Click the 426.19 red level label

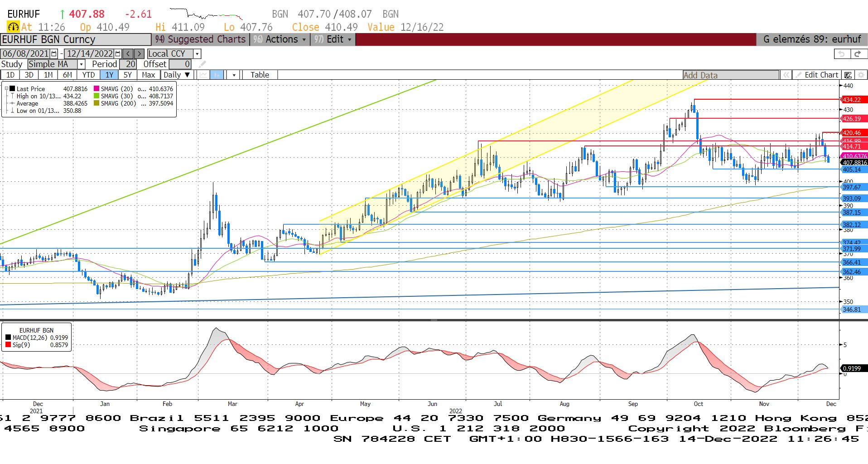point(854,119)
